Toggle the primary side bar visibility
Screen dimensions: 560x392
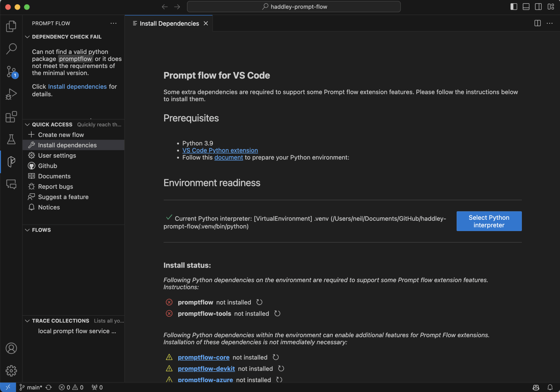pos(514,7)
